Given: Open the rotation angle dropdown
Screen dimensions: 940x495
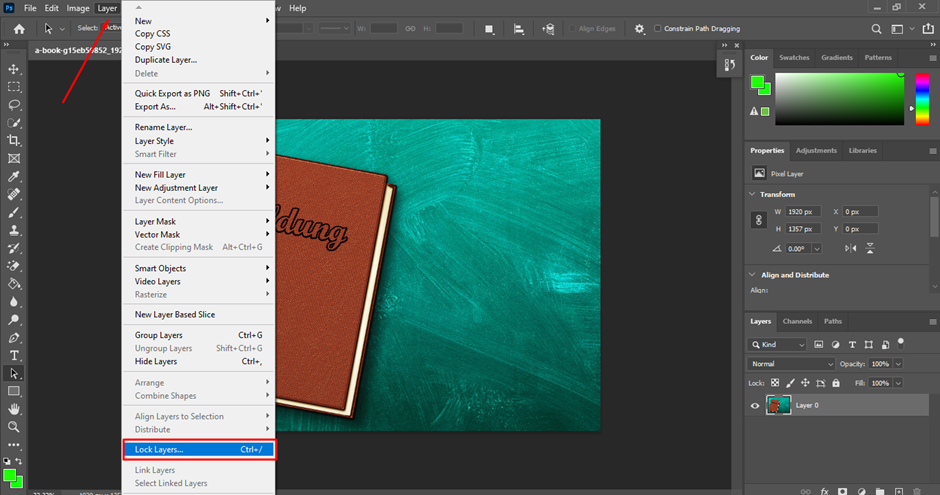Looking at the screenshot, I should coord(817,249).
